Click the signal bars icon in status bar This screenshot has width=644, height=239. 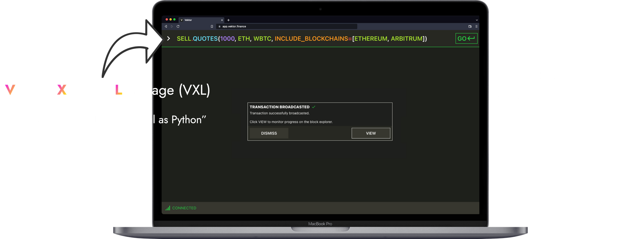(x=168, y=208)
